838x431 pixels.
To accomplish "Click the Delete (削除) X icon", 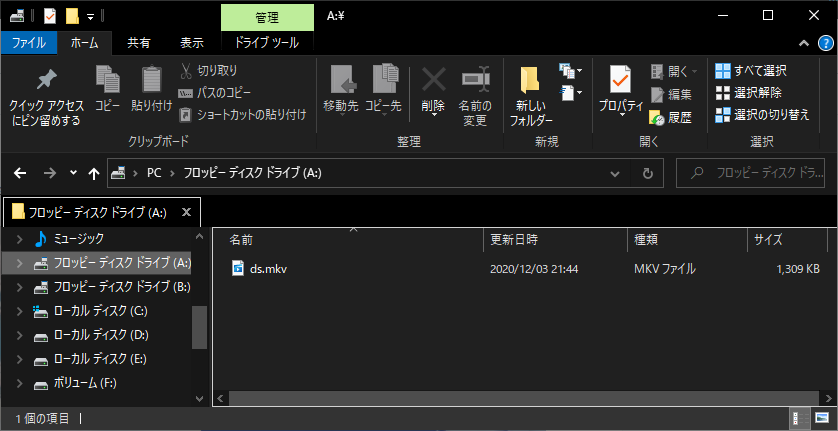I will 433,81.
